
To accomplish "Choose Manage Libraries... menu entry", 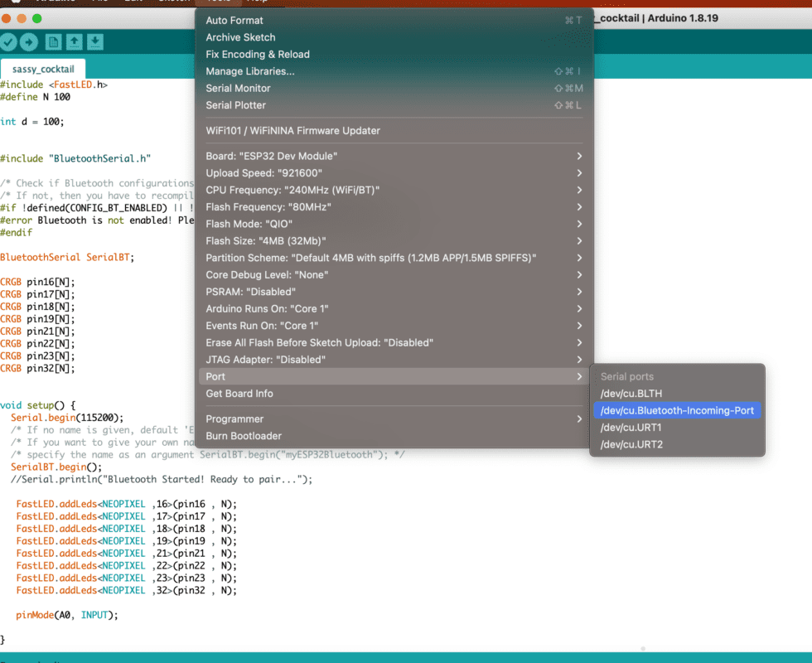I will (249, 71).
